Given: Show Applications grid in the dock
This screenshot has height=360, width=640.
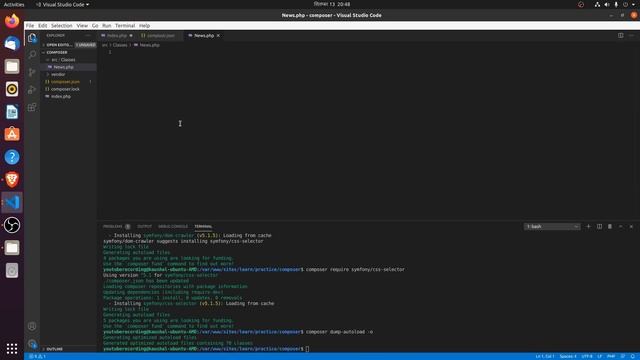Looking at the screenshot, I should tap(12, 348).
